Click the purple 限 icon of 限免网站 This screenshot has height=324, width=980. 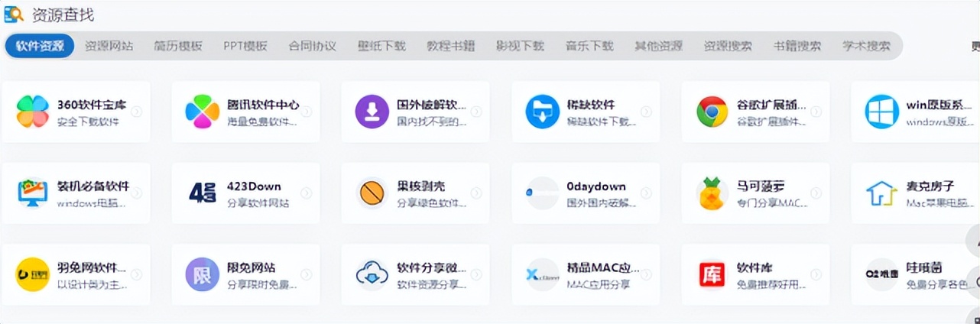203,274
